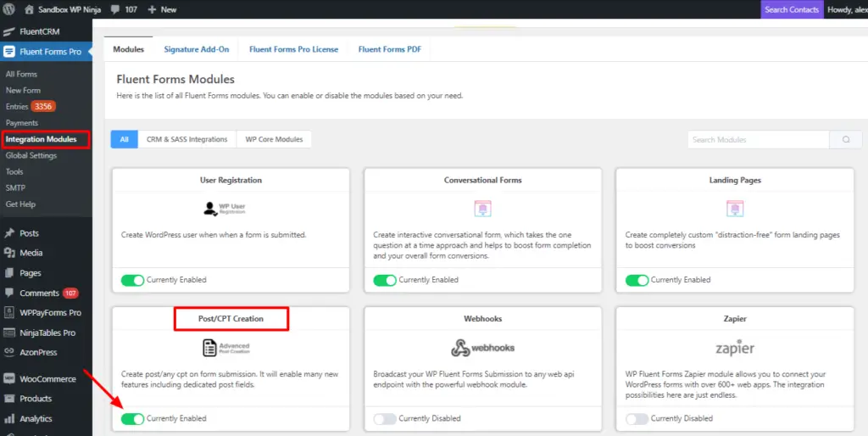Click the WooCommerce icon in sidebar
The width and height of the screenshot is (868, 436).
click(x=8, y=379)
